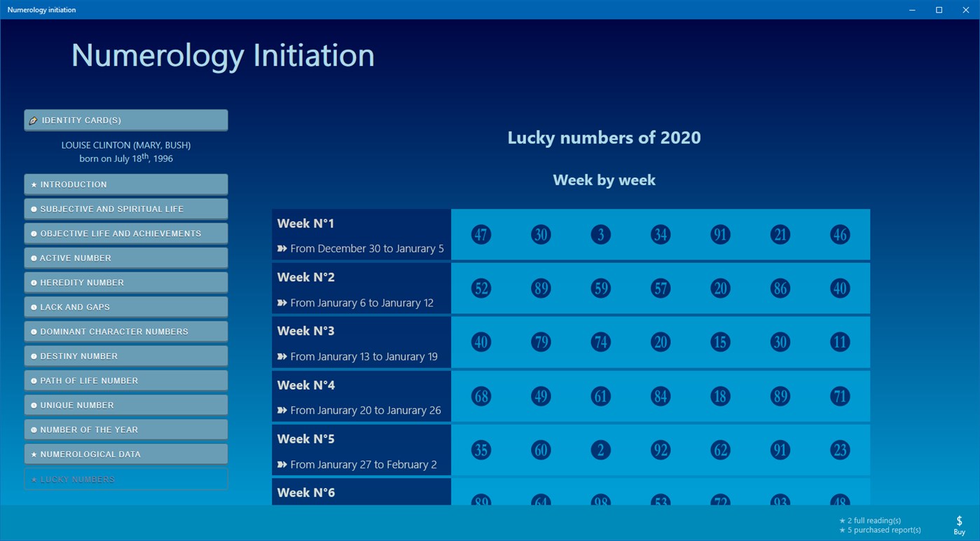Image resolution: width=980 pixels, height=541 pixels.
Task: Click the double-arrow icon on Week N°5 row
Action: click(283, 464)
